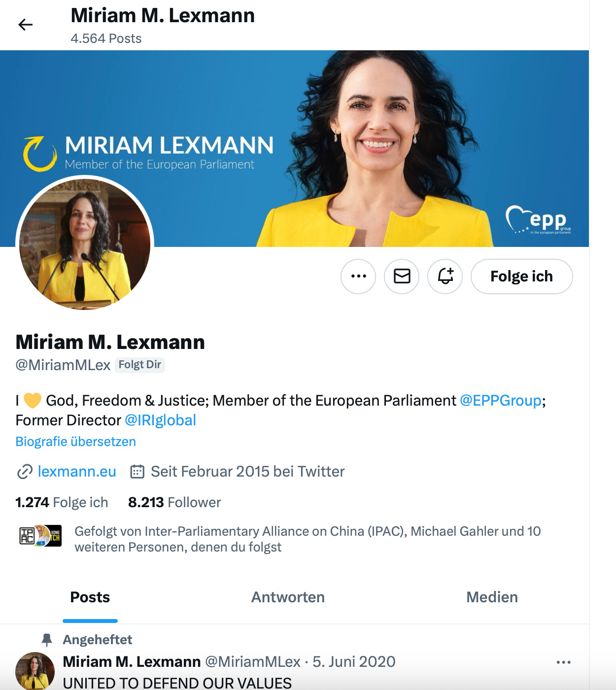Click the pin icon next to Angeheftet
The height and width of the screenshot is (690, 616).
(x=47, y=640)
